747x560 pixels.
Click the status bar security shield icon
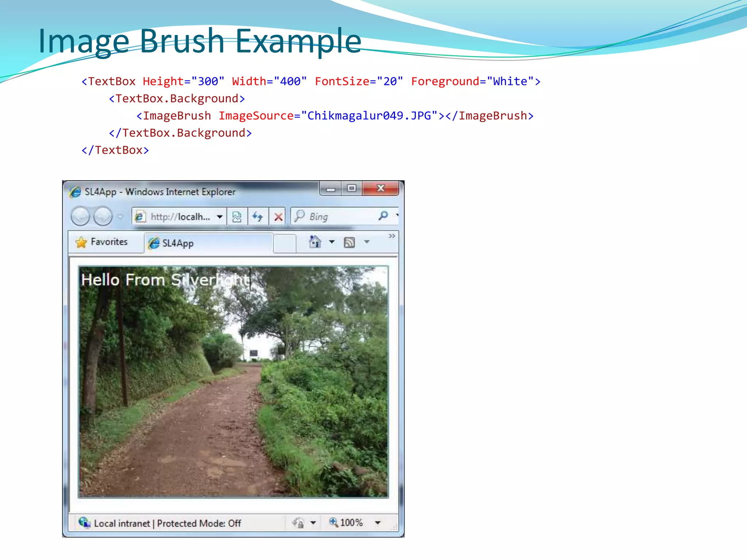pyautogui.click(x=298, y=523)
